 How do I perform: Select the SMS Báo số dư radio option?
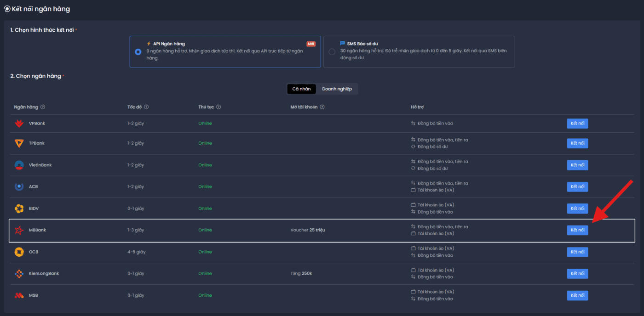tap(332, 52)
